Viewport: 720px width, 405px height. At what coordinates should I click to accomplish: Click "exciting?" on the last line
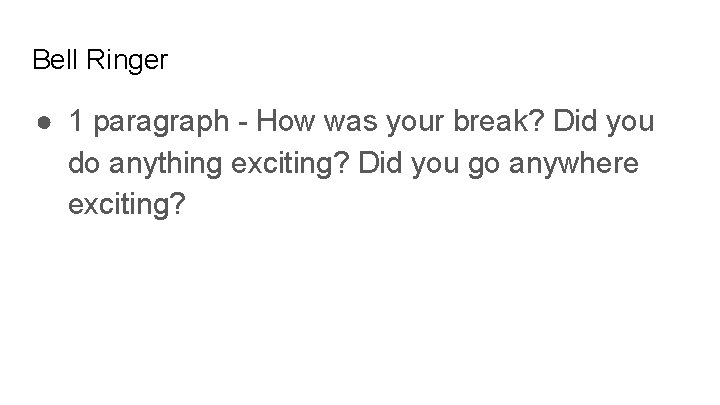pos(127,204)
